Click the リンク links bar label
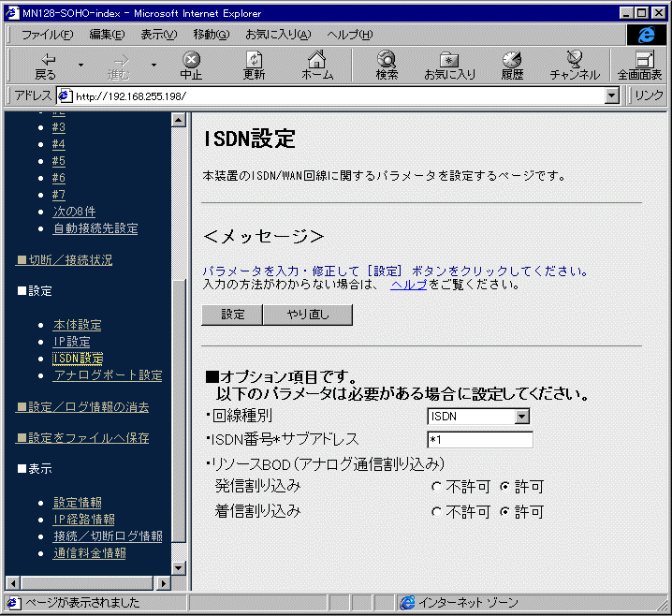Image resolution: width=672 pixels, height=616 pixels. pyautogui.click(x=649, y=95)
